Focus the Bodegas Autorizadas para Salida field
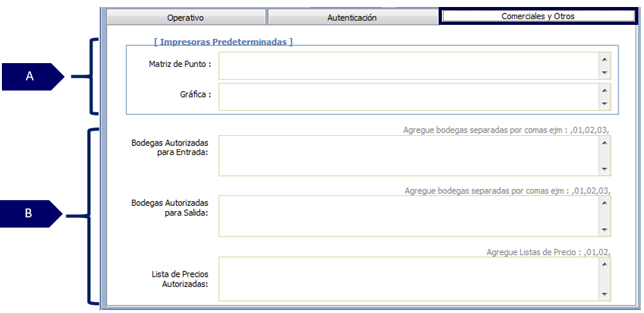 415,216
